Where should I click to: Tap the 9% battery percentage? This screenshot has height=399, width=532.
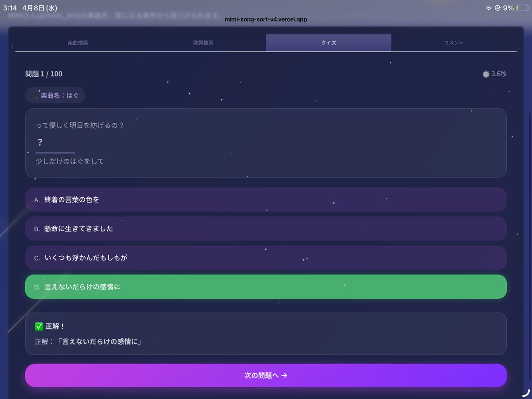[509, 8]
